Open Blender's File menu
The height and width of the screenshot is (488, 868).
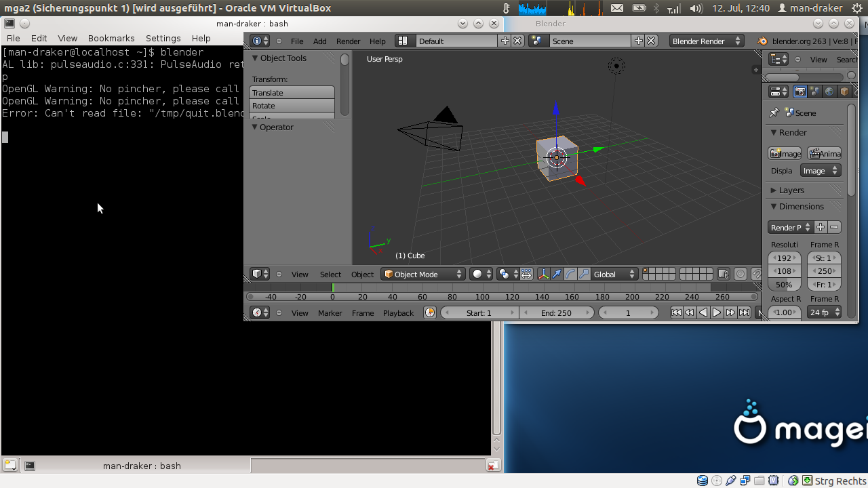tap(297, 41)
